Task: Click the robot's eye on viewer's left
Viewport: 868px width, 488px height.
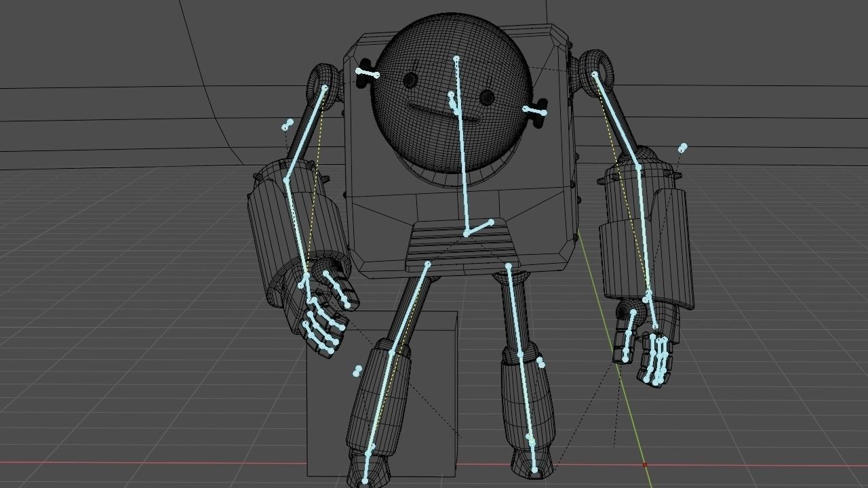Action: pyautogui.click(x=410, y=81)
